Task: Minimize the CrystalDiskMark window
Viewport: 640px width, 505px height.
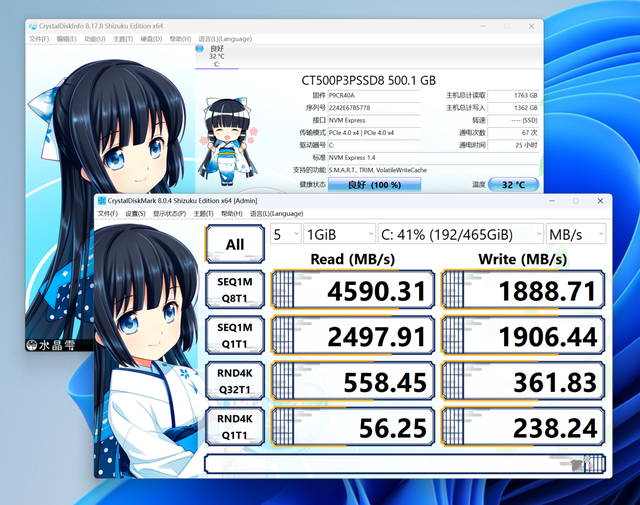Action: [552, 201]
